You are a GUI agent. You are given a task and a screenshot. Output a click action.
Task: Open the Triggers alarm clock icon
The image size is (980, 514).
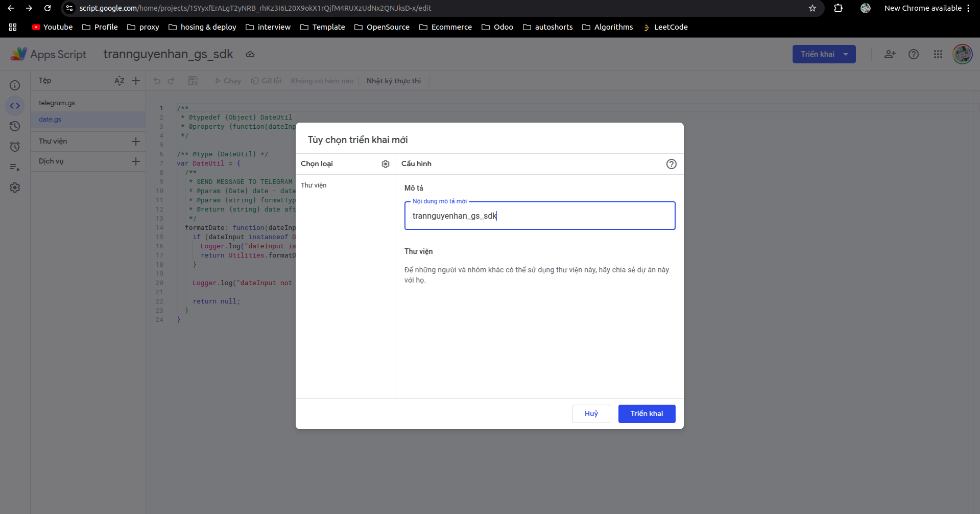[15, 147]
